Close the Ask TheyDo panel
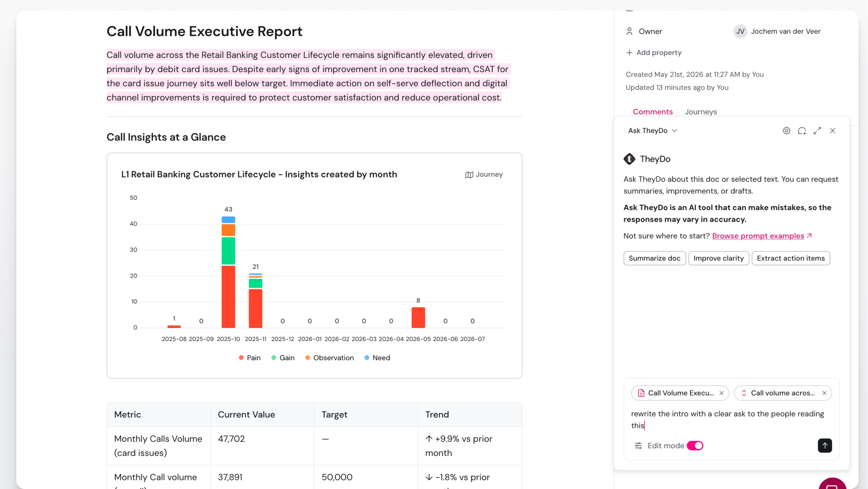868x489 pixels. pyautogui.click(x=832, y=131)
